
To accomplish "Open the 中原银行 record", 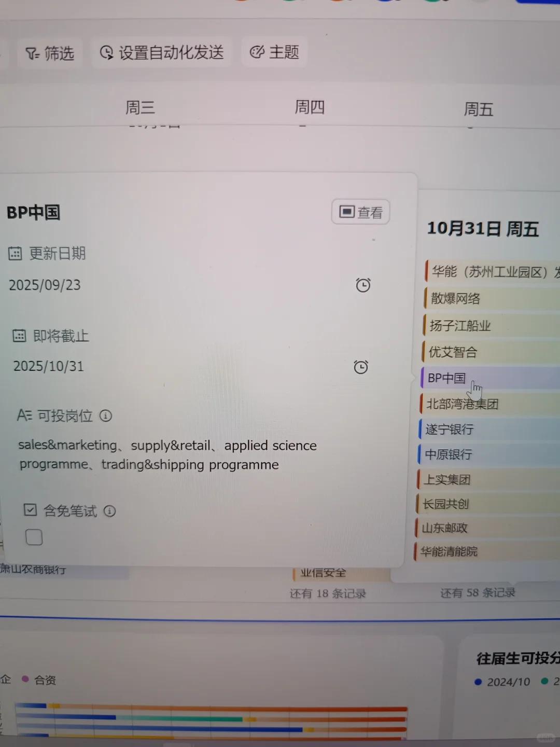I will tap(488, 454).
